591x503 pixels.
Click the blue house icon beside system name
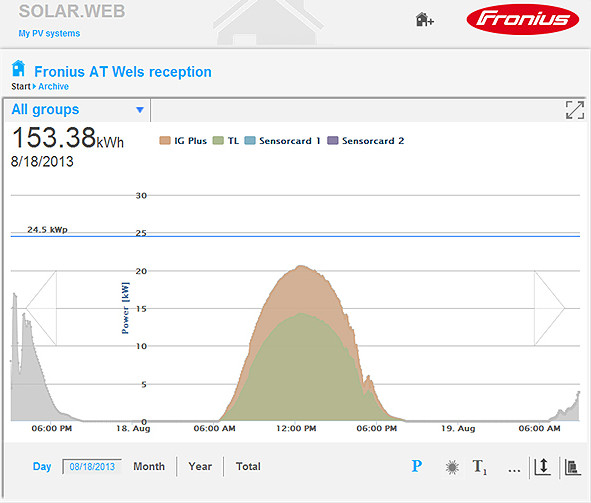tap(18, 69)
